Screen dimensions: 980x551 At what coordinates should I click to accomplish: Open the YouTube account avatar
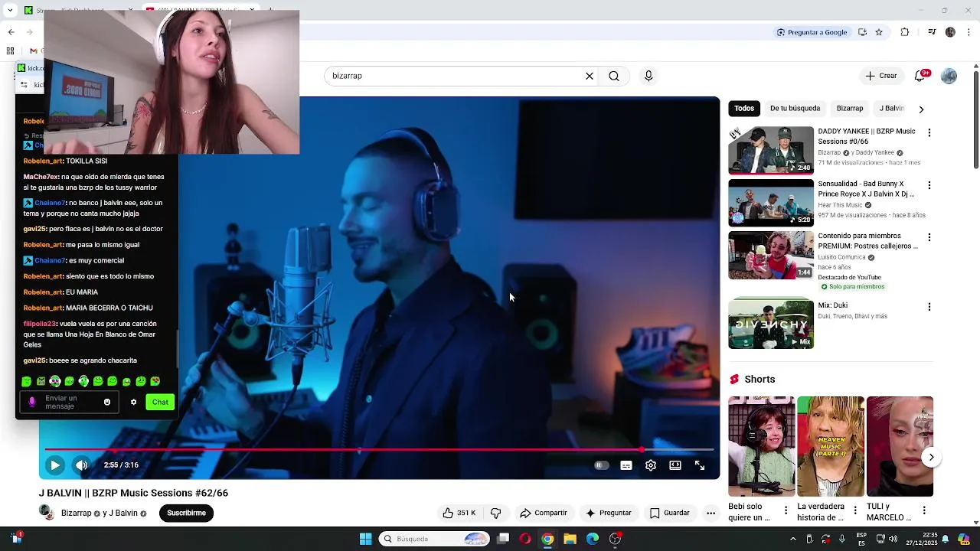tap(949, 76)
